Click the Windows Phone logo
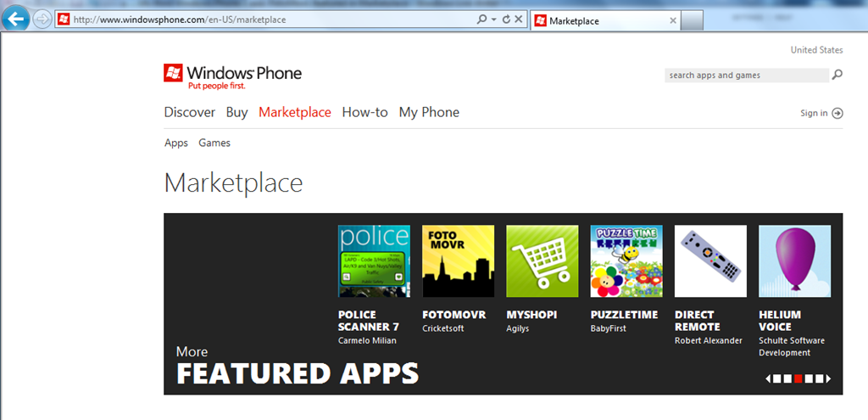This screenshot has height=420, width=868. coord(232,77)
